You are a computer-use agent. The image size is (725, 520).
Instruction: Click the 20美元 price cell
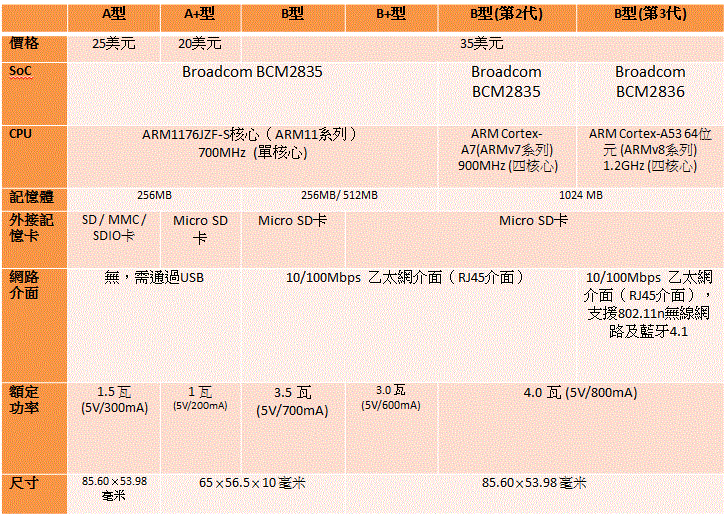[200, 49]
